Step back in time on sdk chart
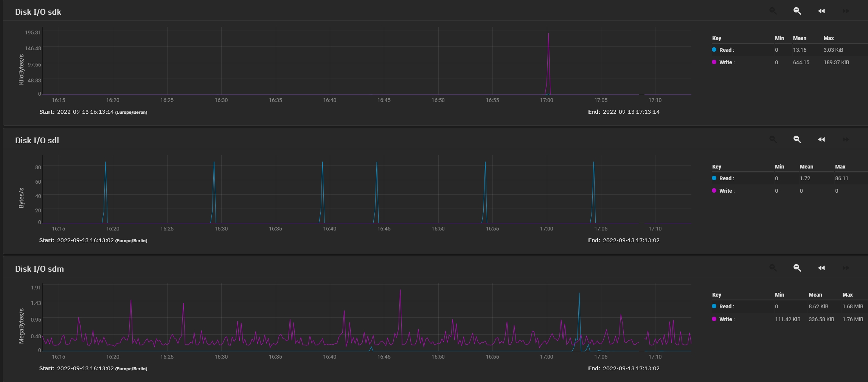This screenshot has width=868, height=382. [821, 11]
